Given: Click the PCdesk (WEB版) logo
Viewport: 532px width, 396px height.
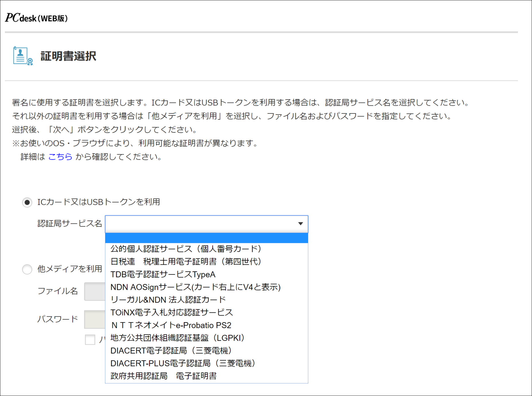Looking at the screenshot, I should click(x=36, y=18).
